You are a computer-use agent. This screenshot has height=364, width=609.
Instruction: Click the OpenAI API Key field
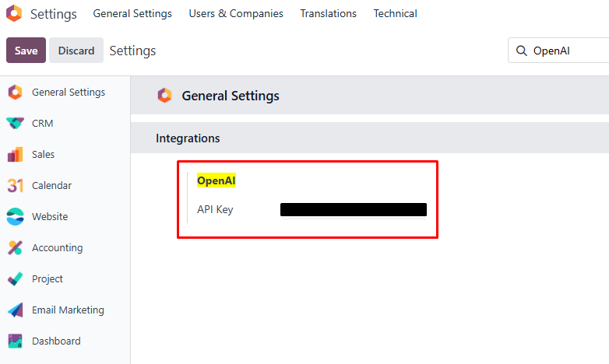353,209
